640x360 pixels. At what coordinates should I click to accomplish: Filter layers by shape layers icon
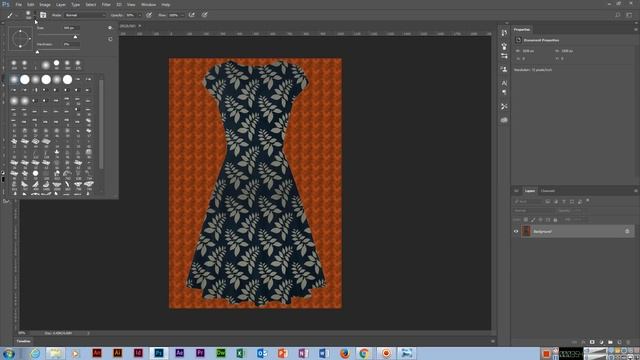(x=572, y=202)
